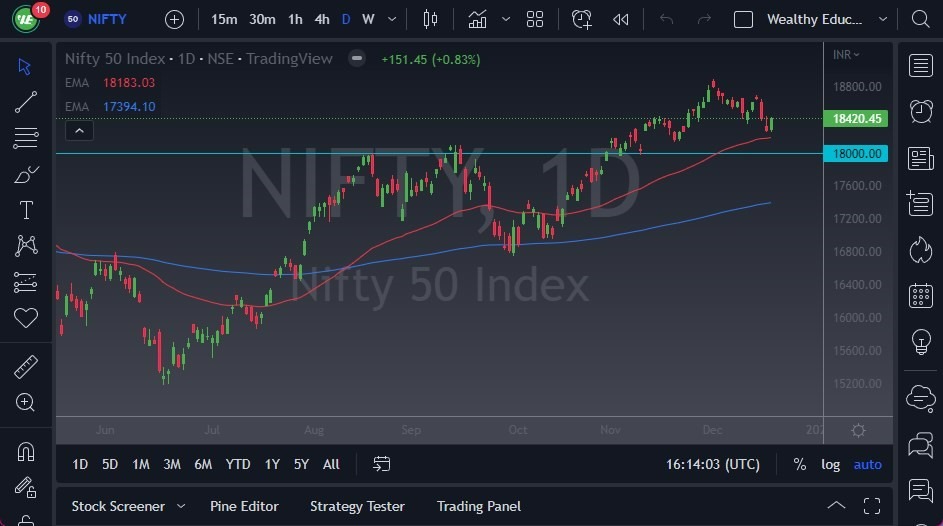The width and height of the screenshot is (943, 526).
Task: Open the go-to date calendar icon
Action: coord(382,464)
